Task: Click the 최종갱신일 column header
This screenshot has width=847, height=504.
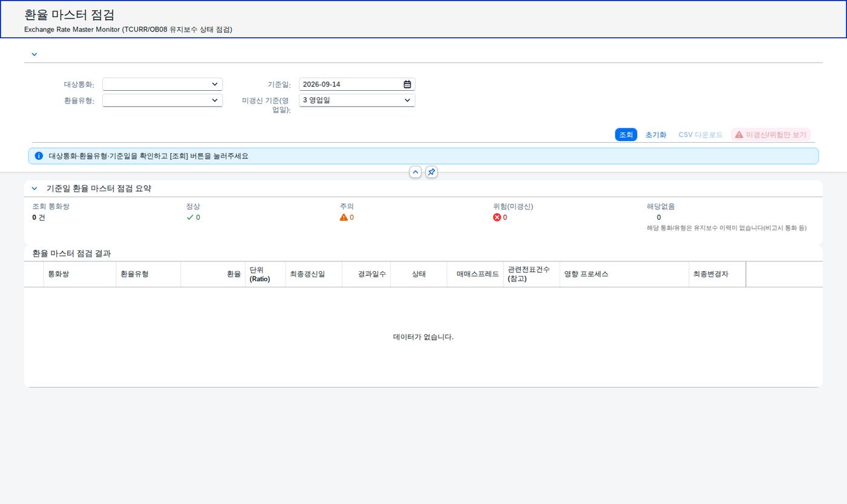Action: (314, 274)
